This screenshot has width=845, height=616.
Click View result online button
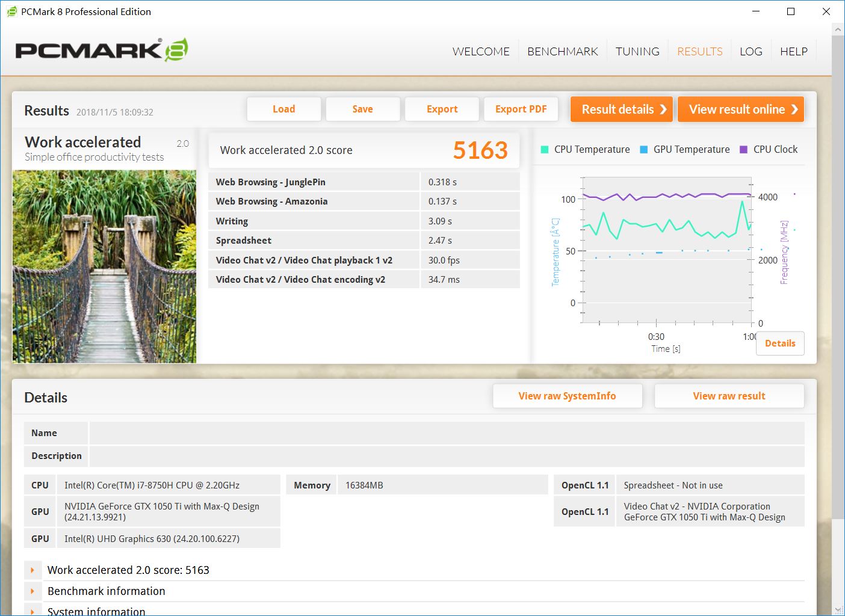pyautogui.click(x=741, y=109)
